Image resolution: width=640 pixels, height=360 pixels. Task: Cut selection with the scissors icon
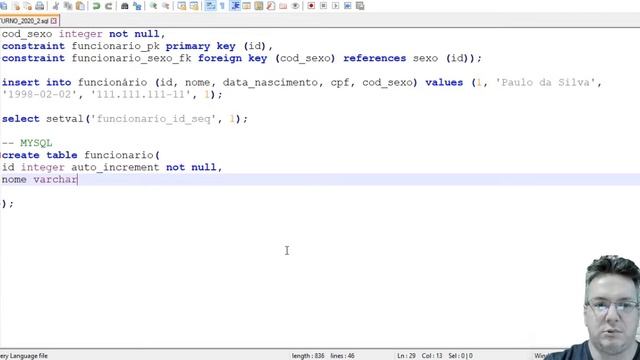click(56, 6)
